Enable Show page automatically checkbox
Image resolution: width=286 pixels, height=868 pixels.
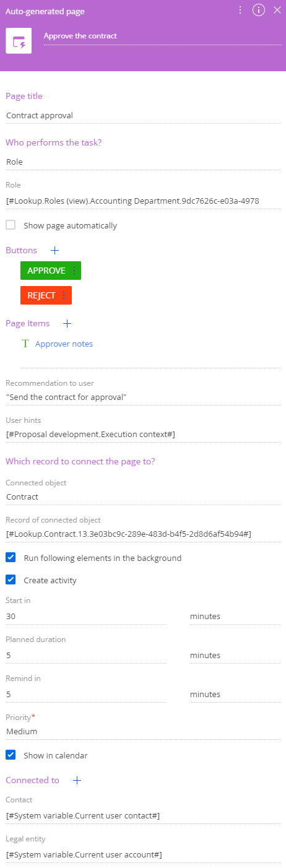[11, 225]
